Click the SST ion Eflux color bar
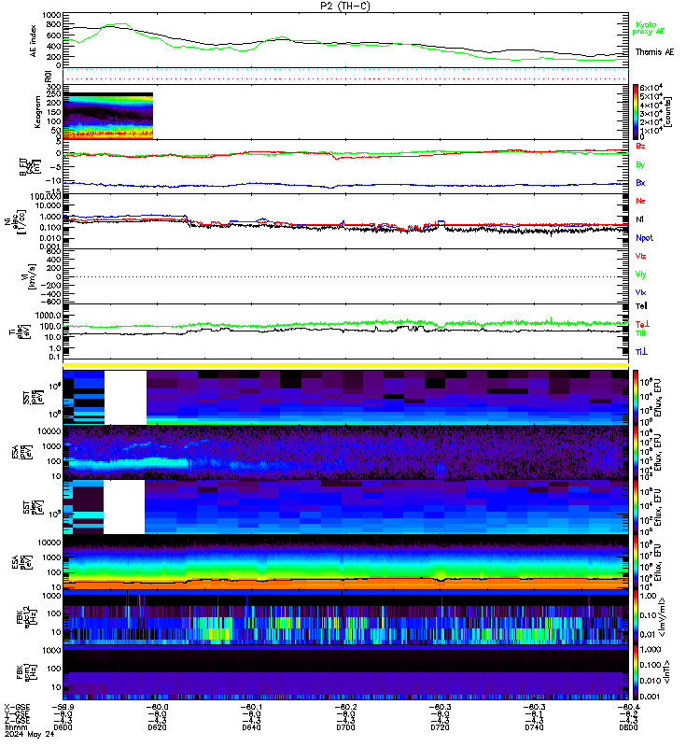700x747 pixels. (x=636, y=396)
